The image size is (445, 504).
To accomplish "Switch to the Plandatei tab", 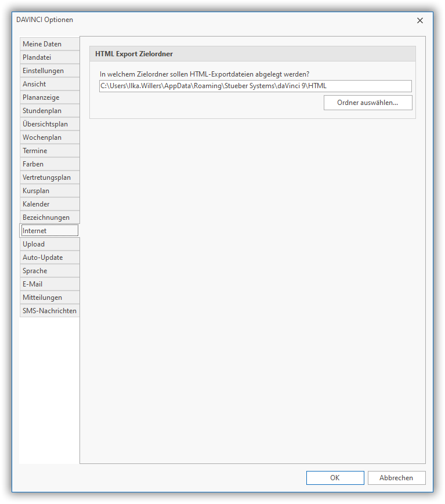I will pyautogui.click(x=49, y=57).
